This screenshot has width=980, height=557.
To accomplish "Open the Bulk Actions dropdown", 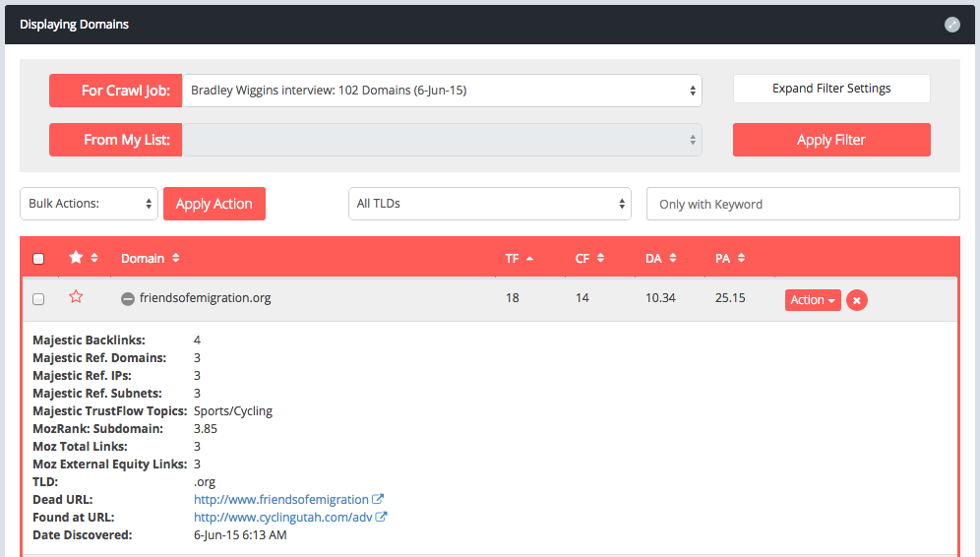I will [x=89, y=204].
